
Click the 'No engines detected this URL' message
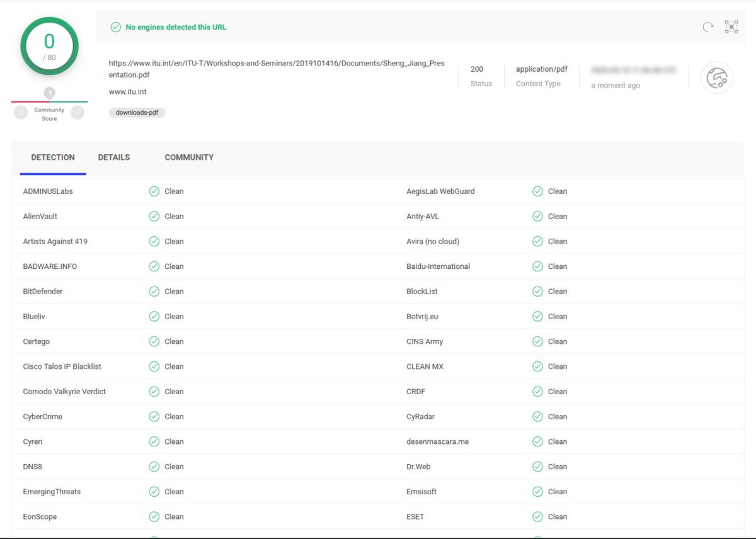176,27
